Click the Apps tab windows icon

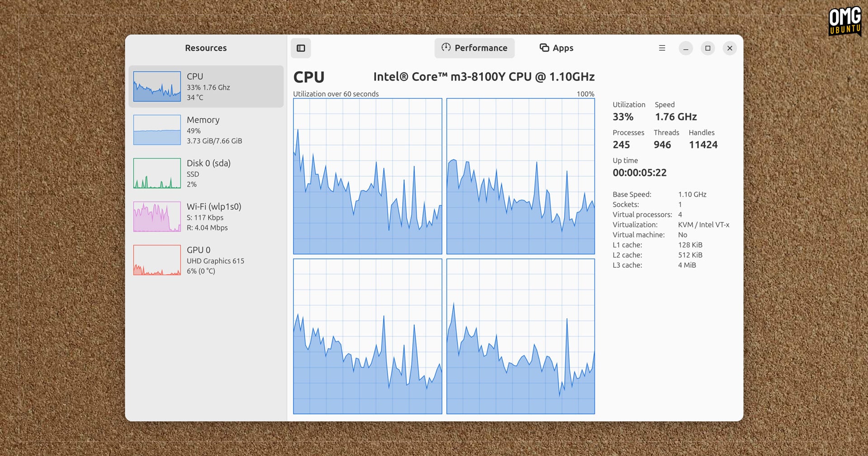544,47
